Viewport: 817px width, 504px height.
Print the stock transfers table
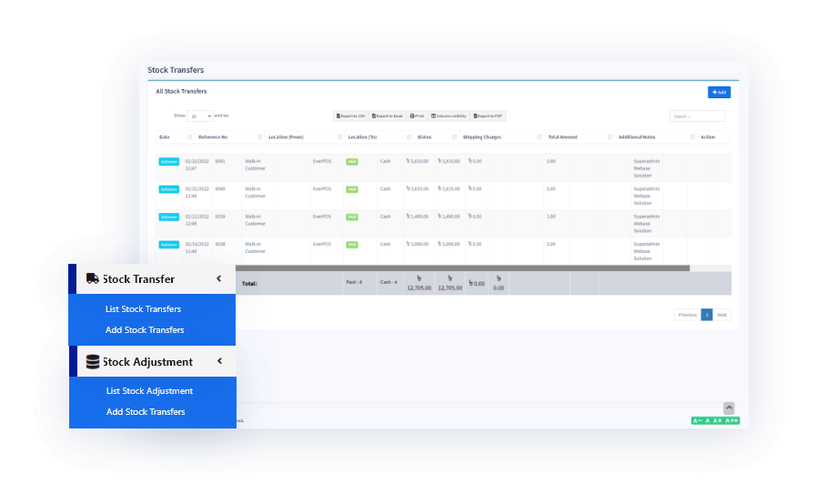pyautogui.click(x=418, y=116)
